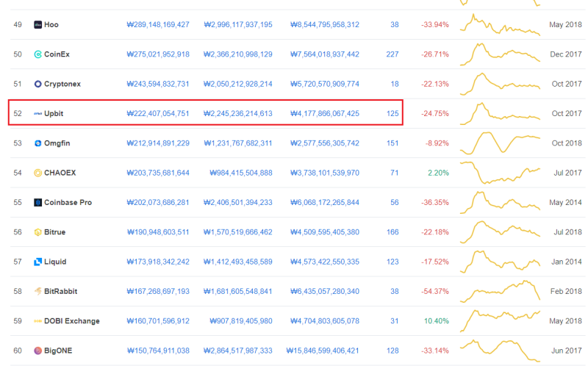Click Liquid market count 123
Screen dimensions: 588x366
[392, 262]
